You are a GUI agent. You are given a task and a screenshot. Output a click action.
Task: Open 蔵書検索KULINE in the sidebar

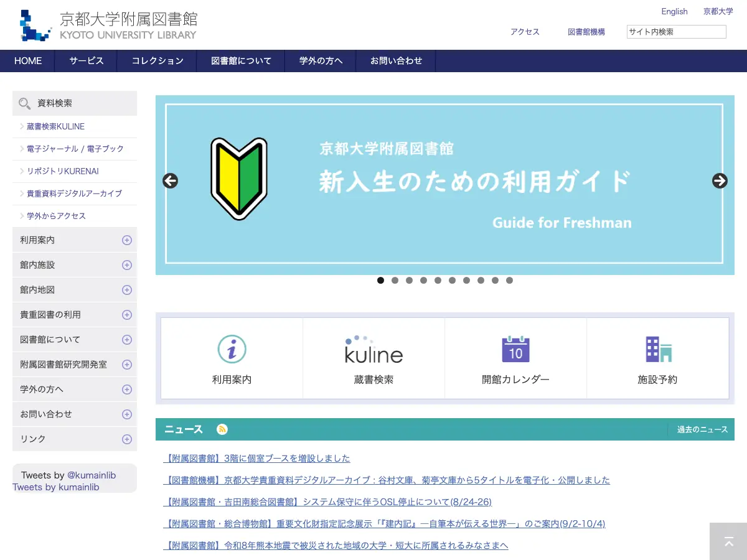[x=55, y=126]
